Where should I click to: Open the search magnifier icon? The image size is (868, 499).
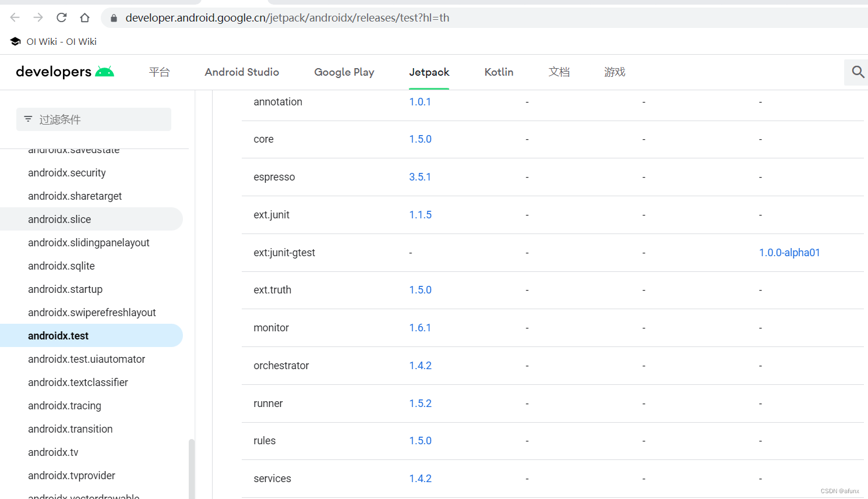(858, 72)
